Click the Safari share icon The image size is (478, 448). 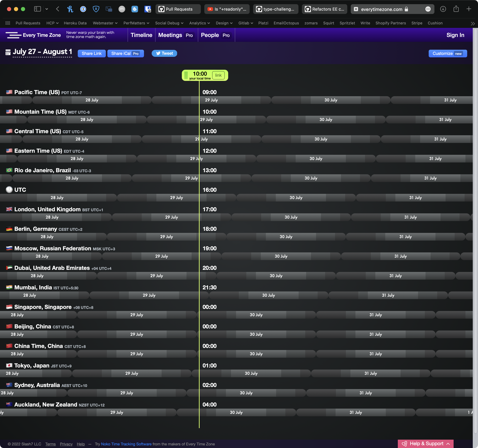[x=456, y=9]
